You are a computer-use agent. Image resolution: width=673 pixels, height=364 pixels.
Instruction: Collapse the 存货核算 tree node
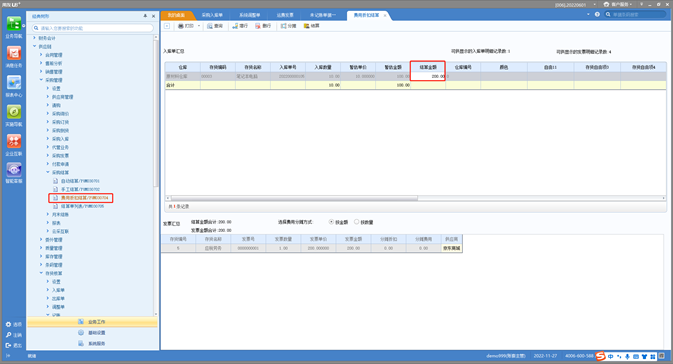41,273
